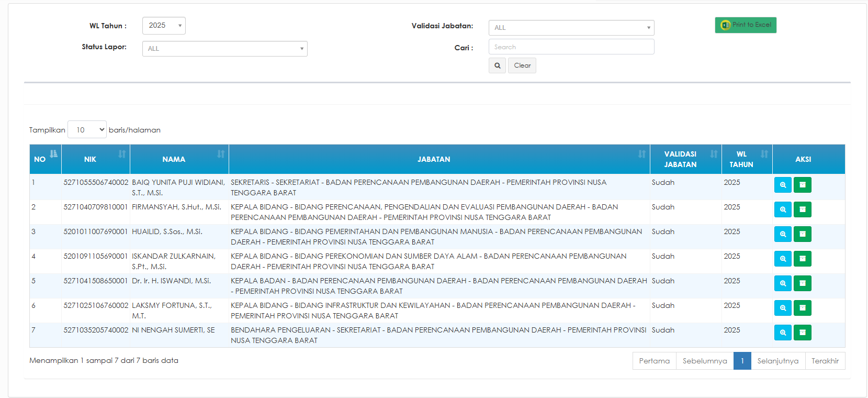The width and height of the screenshot is (868, 398).
Task: Click green archive icon in HUAILID row
Action: pyautogui.click(x=803, y=234)
